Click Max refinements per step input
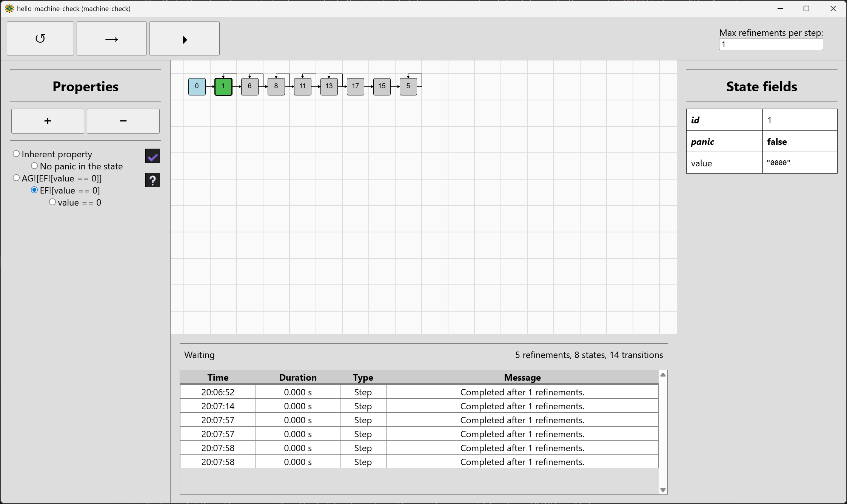The image size is (847, 504). [x=770, y=44]
